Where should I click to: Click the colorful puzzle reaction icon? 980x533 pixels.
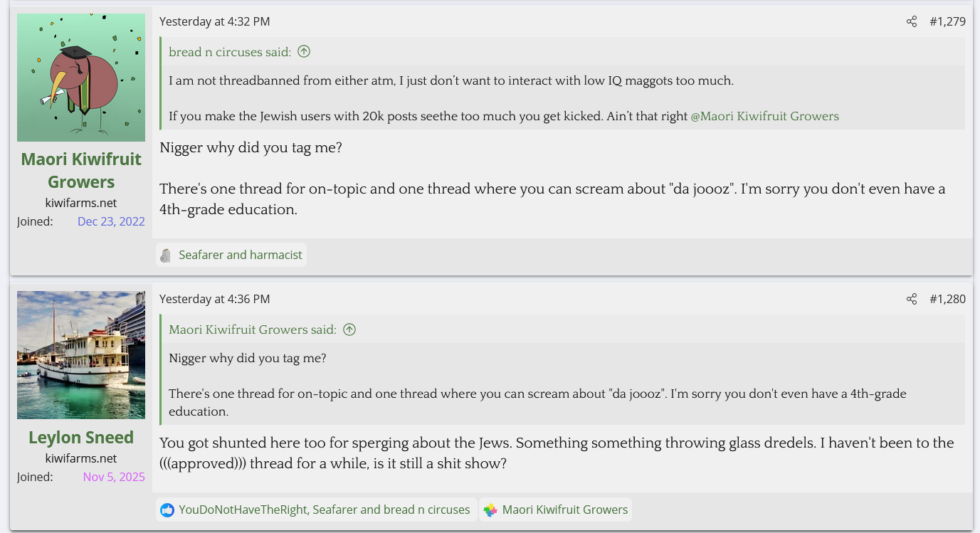[490, 510]
